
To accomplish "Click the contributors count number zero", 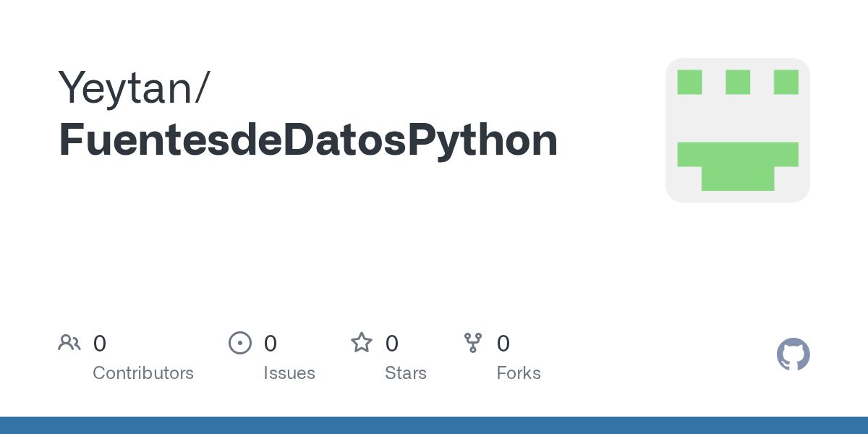I will pos(100,344).
